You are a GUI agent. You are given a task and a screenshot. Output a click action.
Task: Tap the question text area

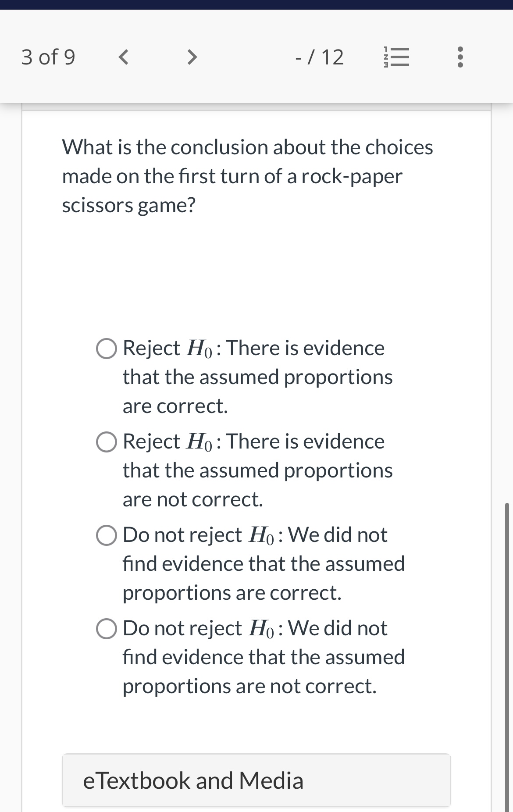tap(247, 175)
